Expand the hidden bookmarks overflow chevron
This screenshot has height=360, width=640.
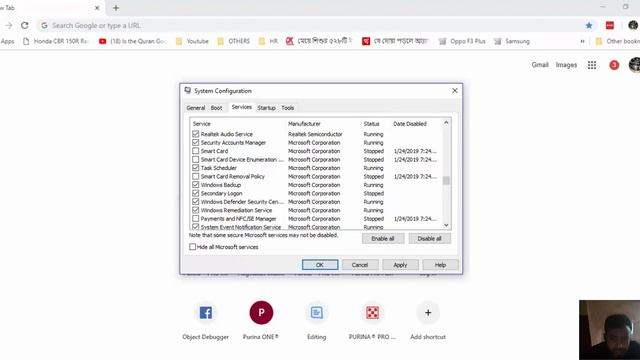[582, 41]
